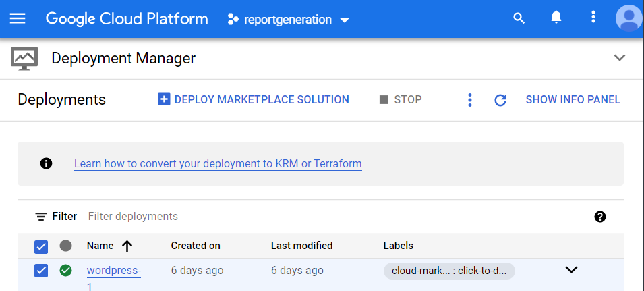
Task: Toggle the select all deployments checkbox
Action: [41, 246]
